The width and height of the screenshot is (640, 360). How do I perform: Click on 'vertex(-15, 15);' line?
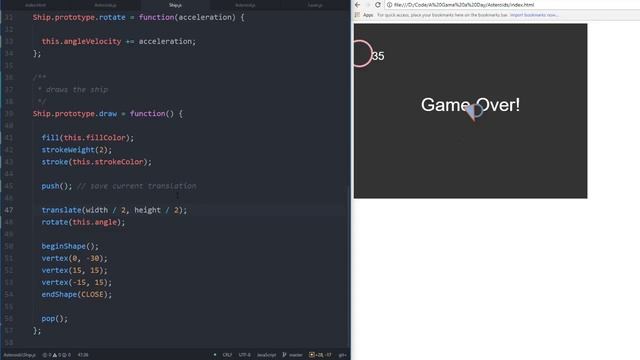click(76, 282)
